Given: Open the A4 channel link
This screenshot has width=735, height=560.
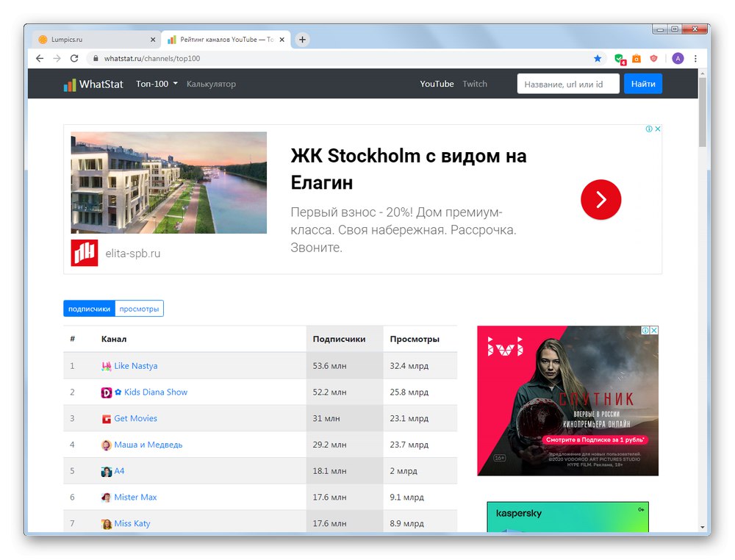Looking at the screenshot, I should [x=119, y=471].
